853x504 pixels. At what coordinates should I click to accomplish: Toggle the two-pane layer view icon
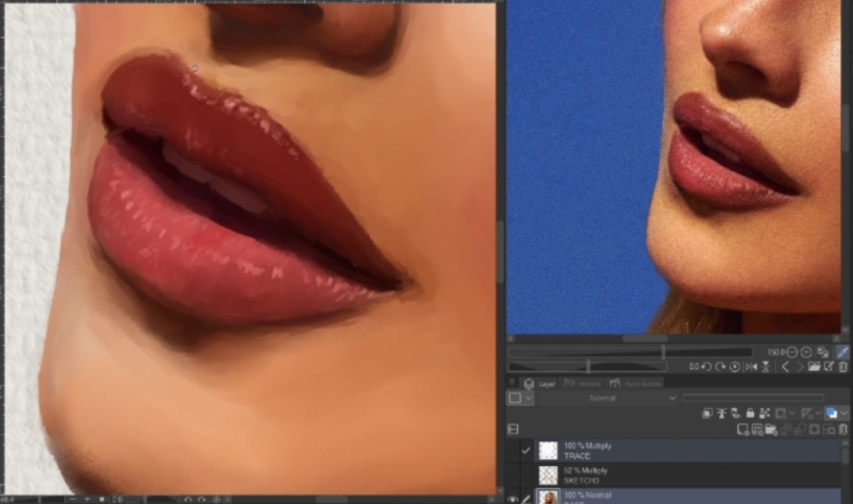click(514, 429)
